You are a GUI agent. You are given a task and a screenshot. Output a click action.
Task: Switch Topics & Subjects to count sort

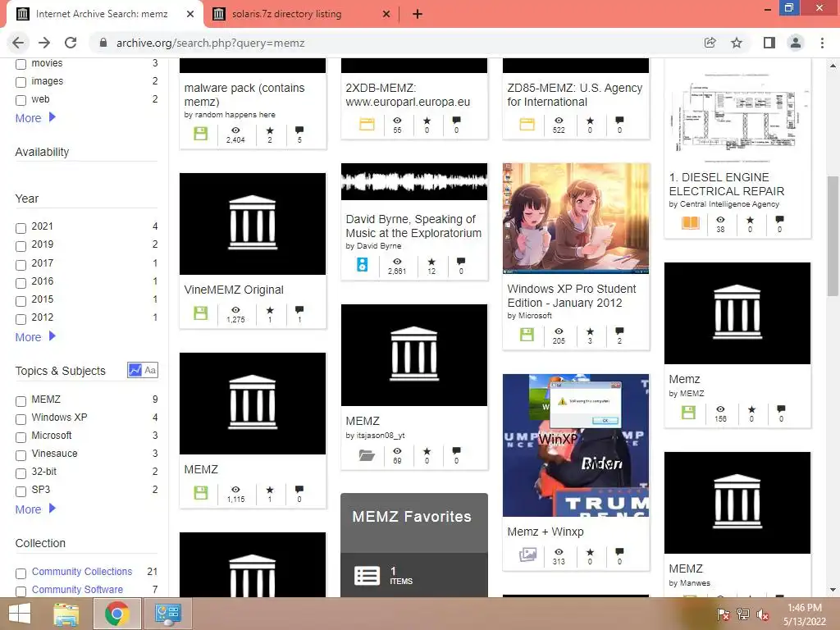coord(135,370)
